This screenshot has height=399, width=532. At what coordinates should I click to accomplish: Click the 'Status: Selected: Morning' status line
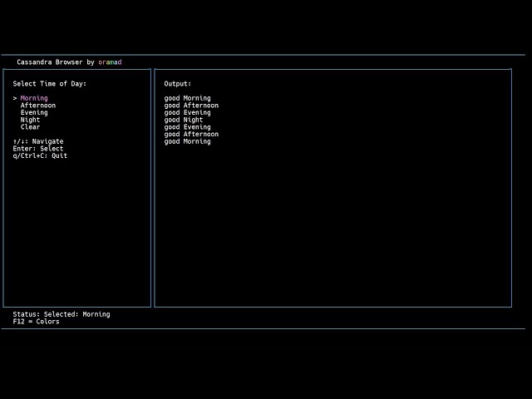pos(62,314)
